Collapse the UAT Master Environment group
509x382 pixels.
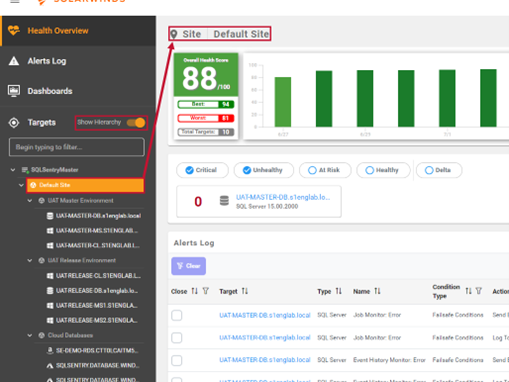click(30, 201)
